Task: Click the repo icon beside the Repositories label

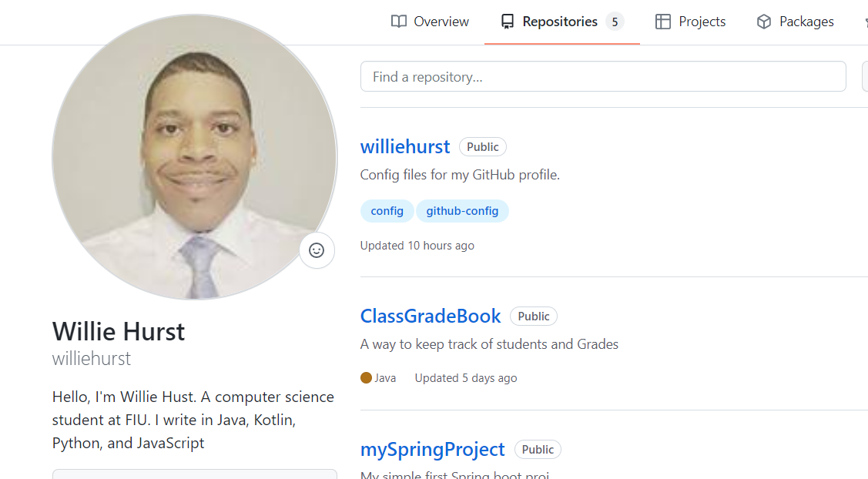Action: point(507,22)
